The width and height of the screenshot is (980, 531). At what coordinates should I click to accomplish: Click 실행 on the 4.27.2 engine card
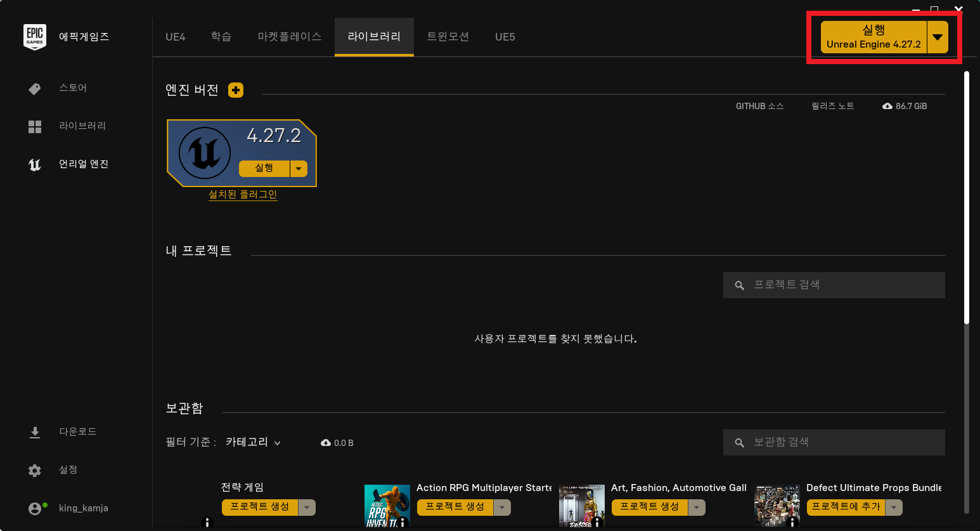pos(264,168)
